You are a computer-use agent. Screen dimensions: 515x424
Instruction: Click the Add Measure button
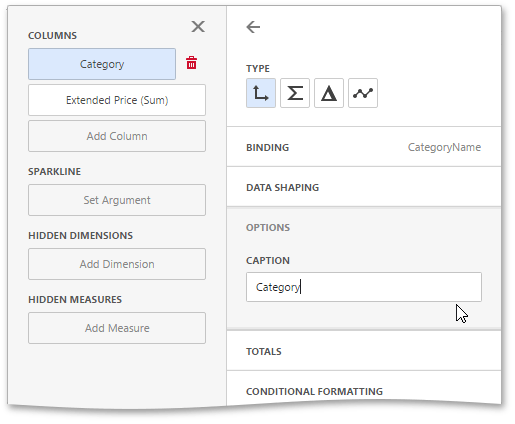117,328
